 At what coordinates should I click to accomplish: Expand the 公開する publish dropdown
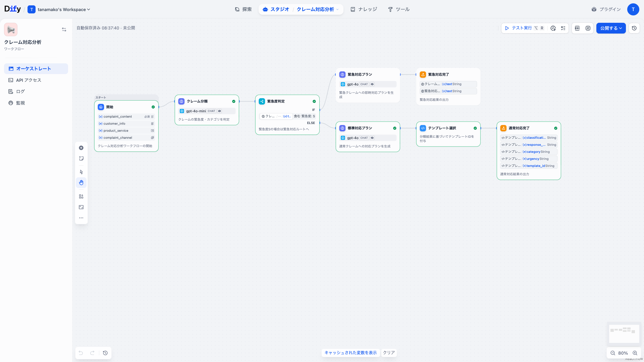tap(611, 28)
